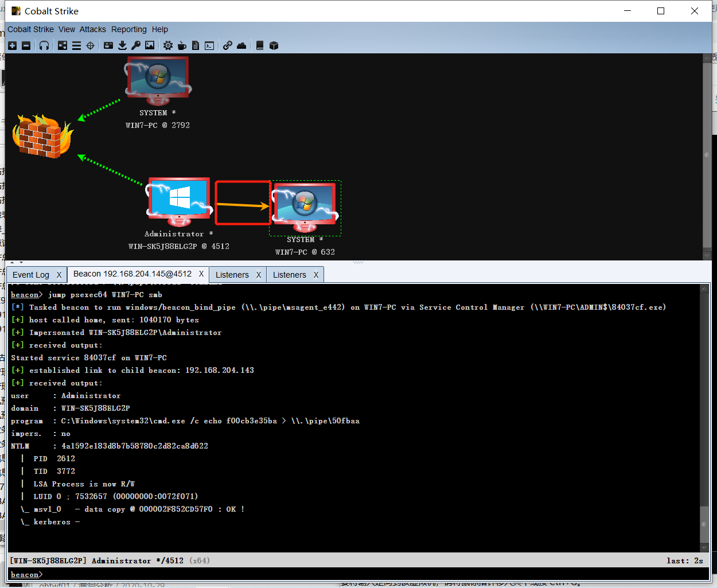Viewport: 717px width, 588px height.
Task: Switch to the first Listeners tab
Action: [x=232, y=275]
